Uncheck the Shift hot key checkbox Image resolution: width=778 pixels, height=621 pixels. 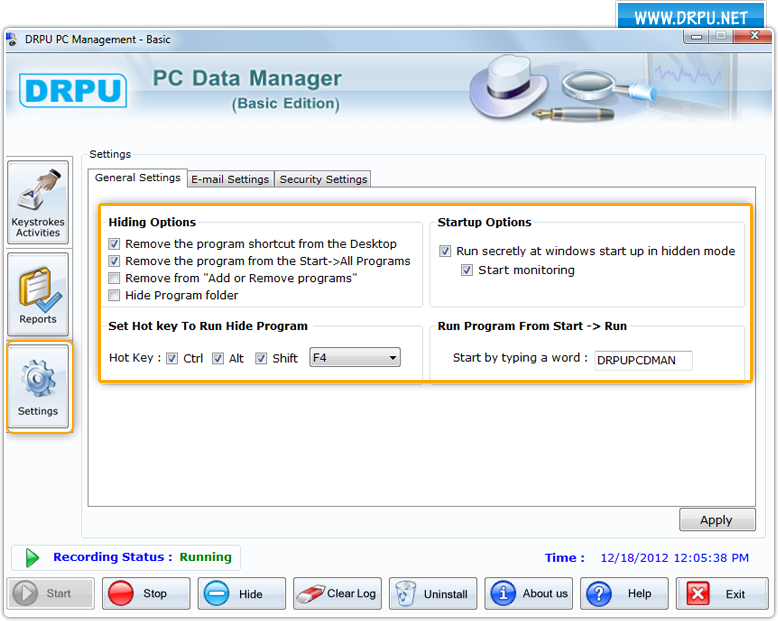click(261, 358)
